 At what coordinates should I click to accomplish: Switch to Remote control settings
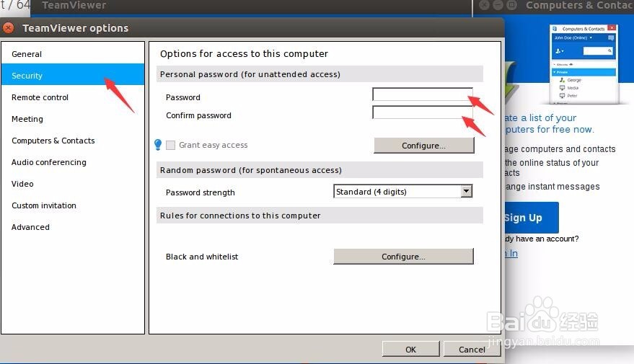40,97
